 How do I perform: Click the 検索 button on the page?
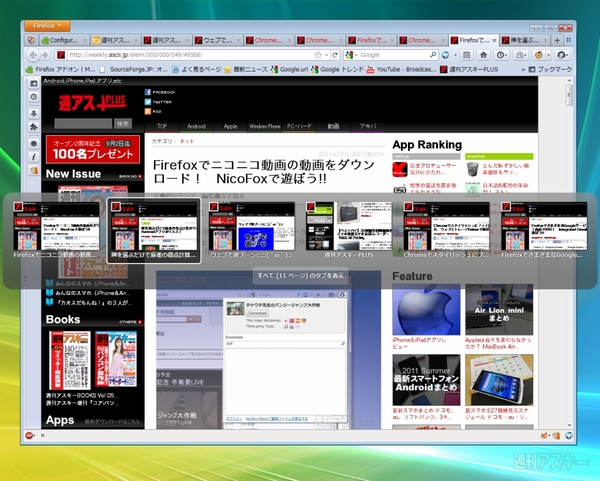point(123,124)
